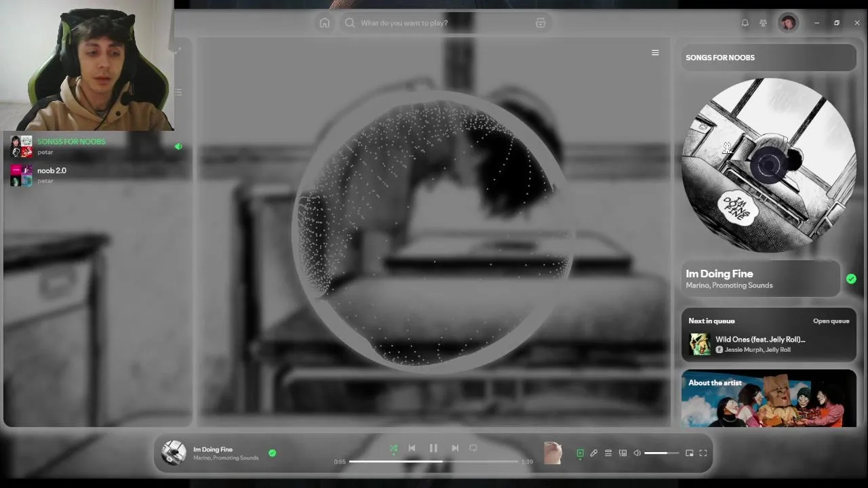Click noob 2.0 playlist cover thumbnail
The image size is (868, 488).
21,175
